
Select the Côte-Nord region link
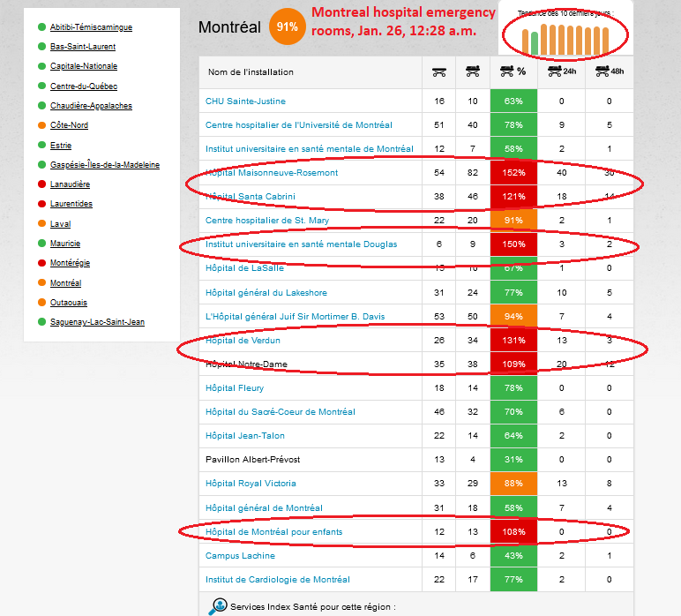tap(69, 125)
